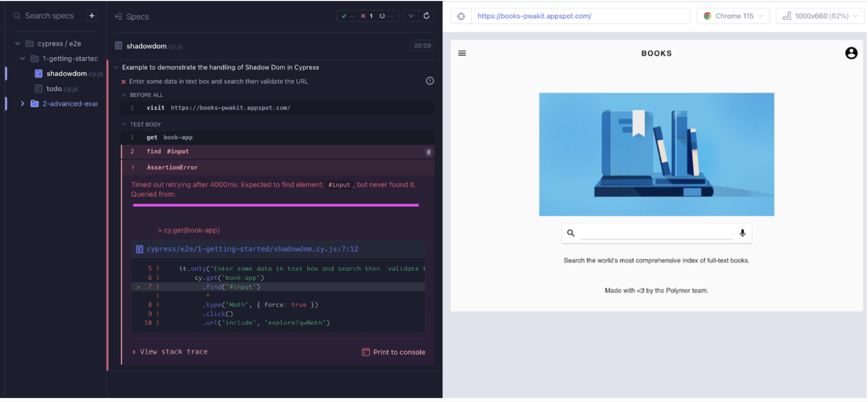Open the Chrome 115 browser dropdown
The image size is (868, 402).
pos(733,16)
